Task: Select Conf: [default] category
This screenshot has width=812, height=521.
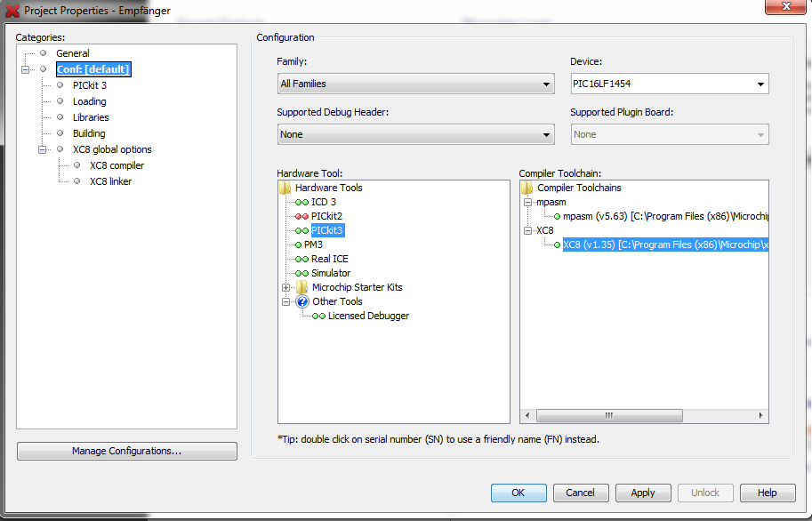Action: [x=93, y=69]
